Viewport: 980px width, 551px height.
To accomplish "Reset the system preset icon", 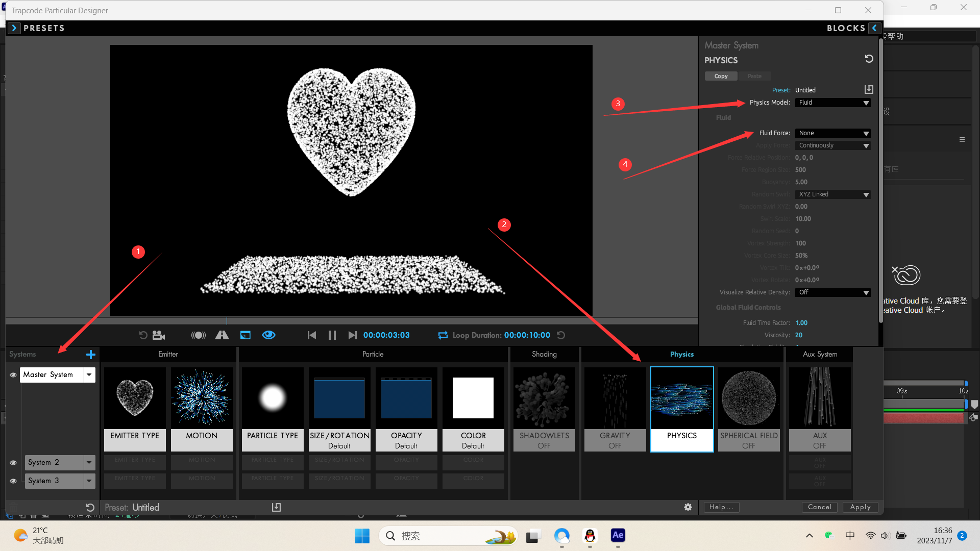I will [x=90, y=508].
